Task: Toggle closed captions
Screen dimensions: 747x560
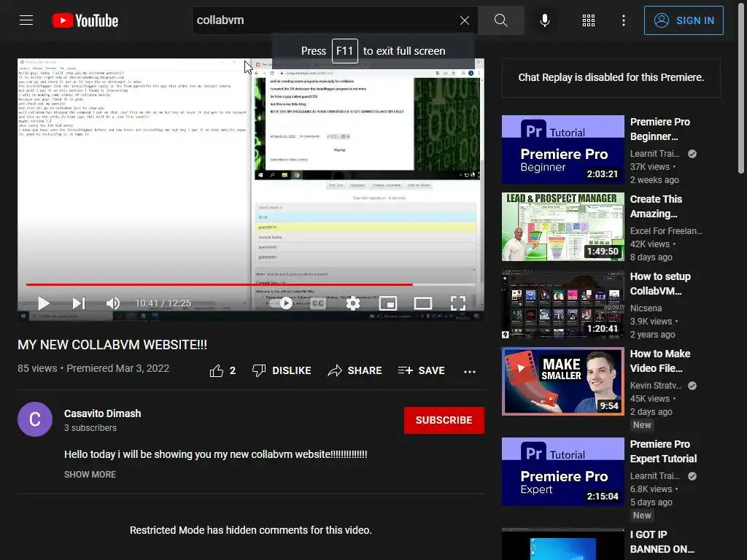Action: pyautogui.click(x=318, y=303)
